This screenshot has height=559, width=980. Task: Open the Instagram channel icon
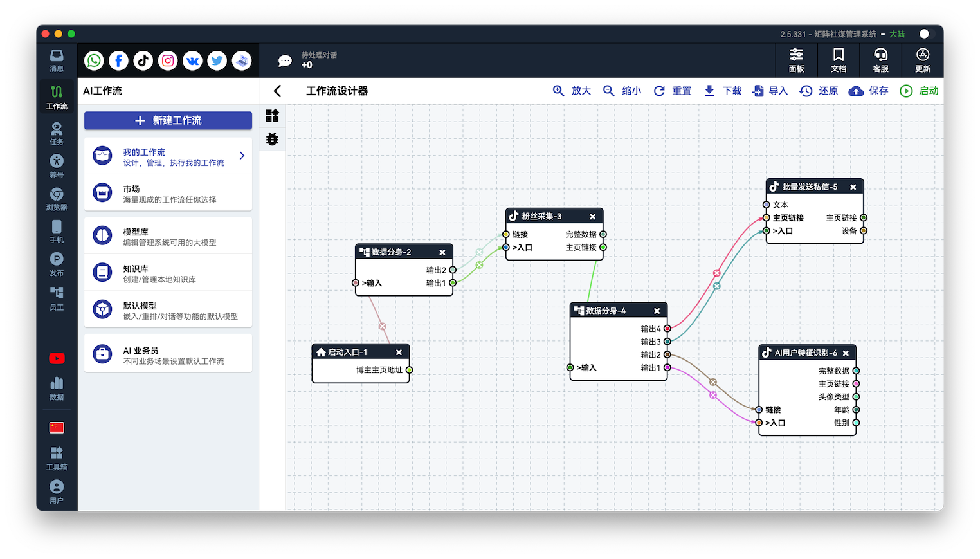click(x=168, y=60)
